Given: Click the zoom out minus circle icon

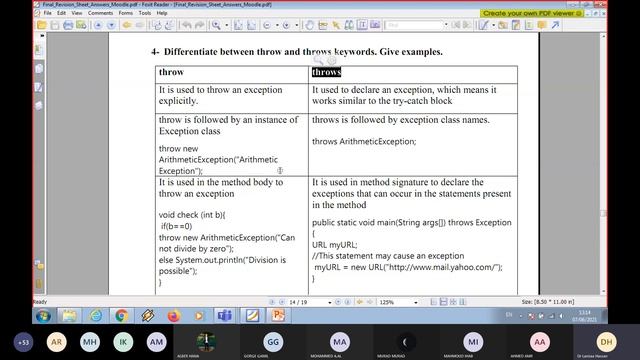Looking at the screenshot, I should [x=267, y=25].
